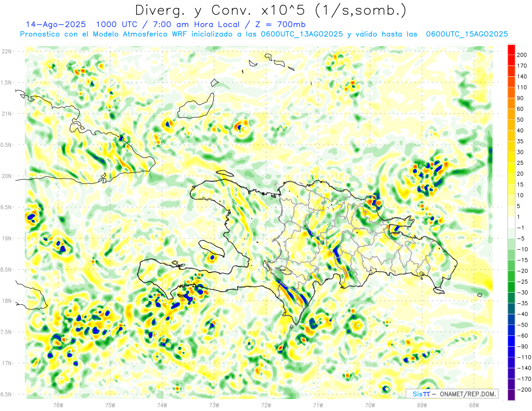Click the bottom purple segment of the colorbar
Screen dimensions: 532x411
tap(511, 395)
